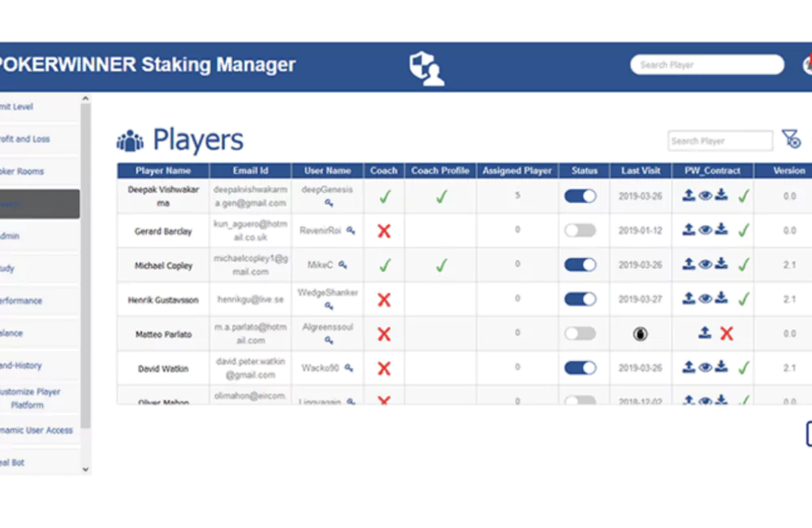Click contract green check for Henrik Gustavsson

point(744,299)
